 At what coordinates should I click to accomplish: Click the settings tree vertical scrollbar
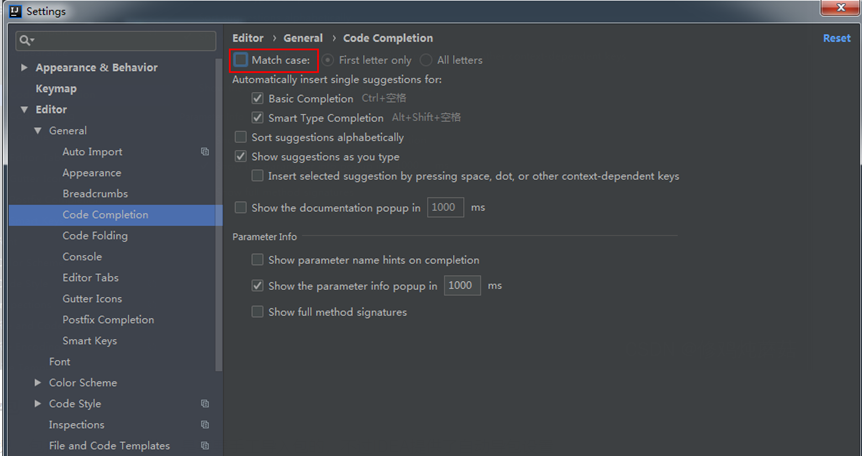coord(219,215)
